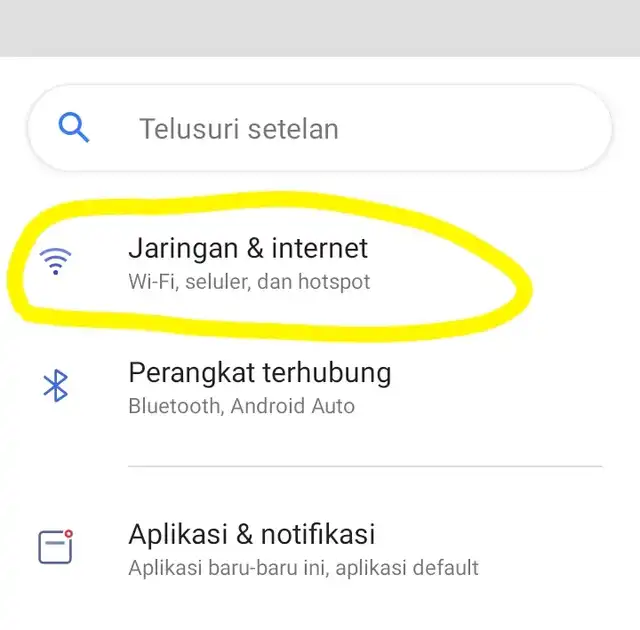This screenshot has height=630, width=640.
Task: Click the aplikasi default text
Action: pos(407,568)
